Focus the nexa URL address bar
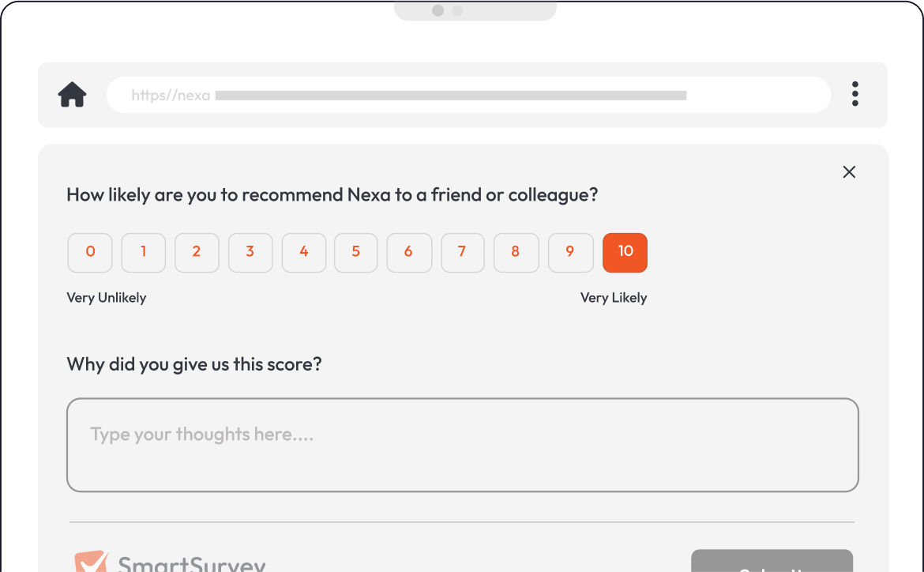The width and height of the screenshot is (924, 572). (468, 96)
